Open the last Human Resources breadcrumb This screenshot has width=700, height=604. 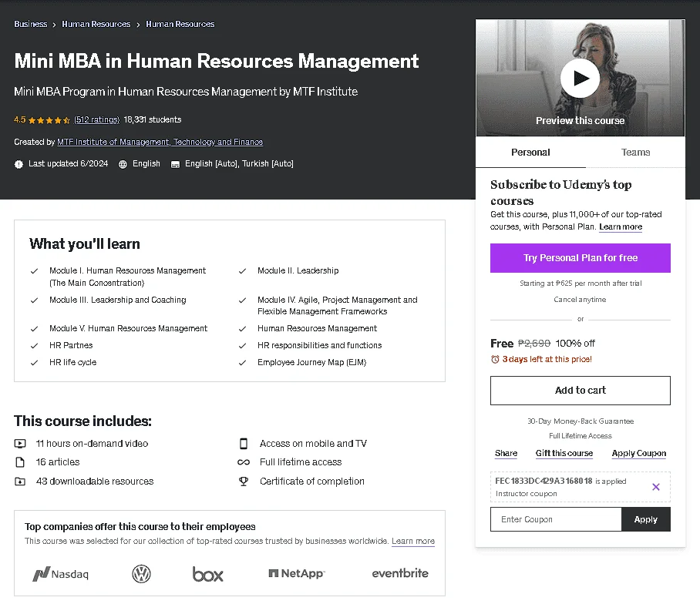click(180, 24)
